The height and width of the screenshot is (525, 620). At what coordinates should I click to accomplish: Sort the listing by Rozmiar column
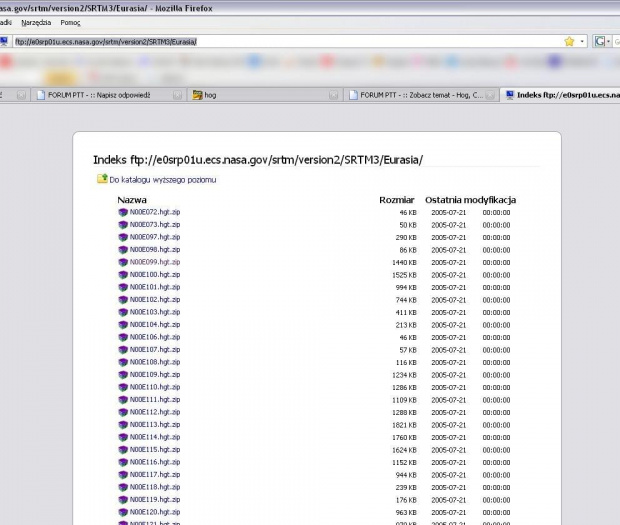tap(396, 200)
